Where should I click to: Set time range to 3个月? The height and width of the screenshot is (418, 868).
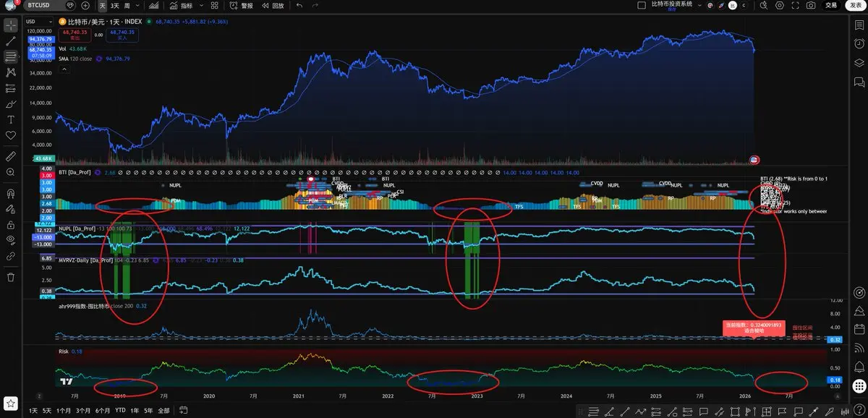(x=82, y=410)
